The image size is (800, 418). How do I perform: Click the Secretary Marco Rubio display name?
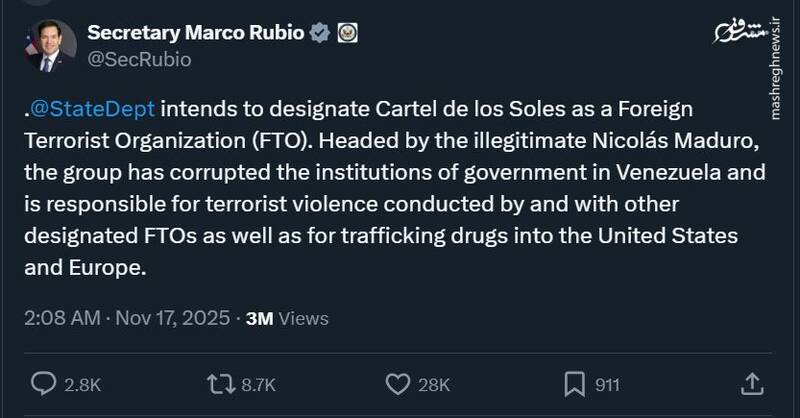[x=196, y=33]
